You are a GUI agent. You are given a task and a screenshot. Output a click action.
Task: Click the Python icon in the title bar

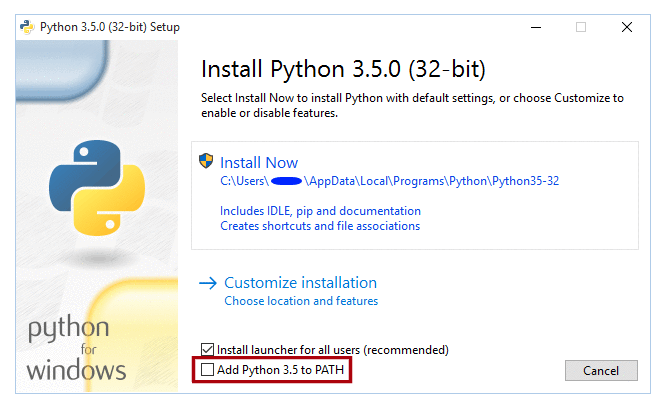coord(26,27)
